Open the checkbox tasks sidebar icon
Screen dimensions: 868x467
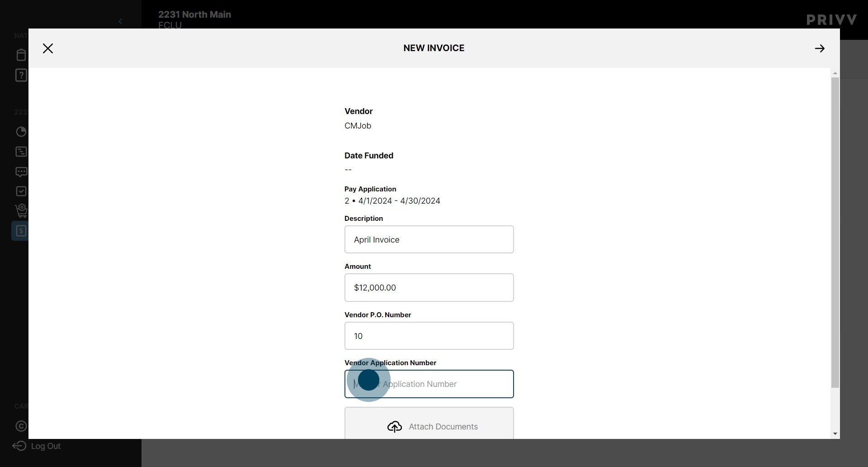point(21,191)
